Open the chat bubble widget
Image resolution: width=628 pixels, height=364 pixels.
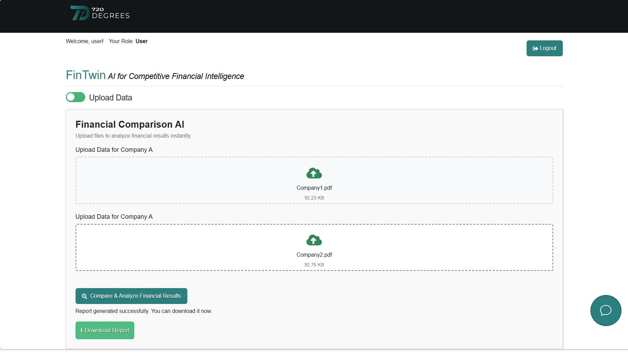[x=606, y=310]
